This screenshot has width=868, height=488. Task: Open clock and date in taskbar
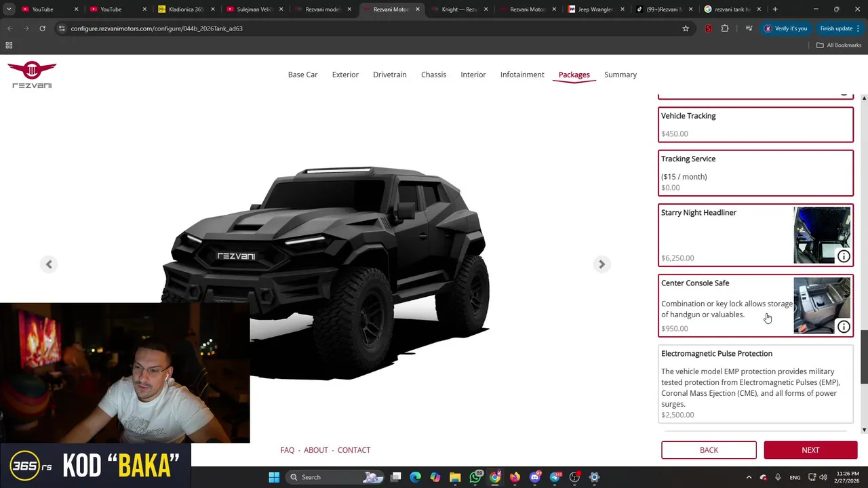tap(848, 477)
